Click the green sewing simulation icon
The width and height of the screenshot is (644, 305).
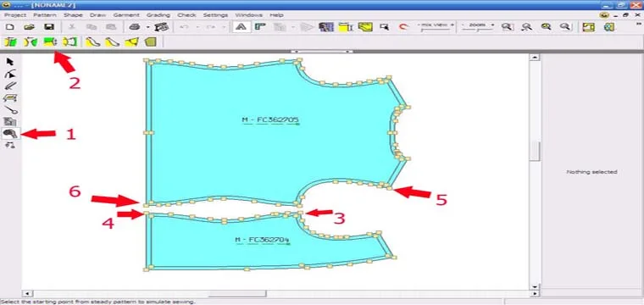pos(50,42)
